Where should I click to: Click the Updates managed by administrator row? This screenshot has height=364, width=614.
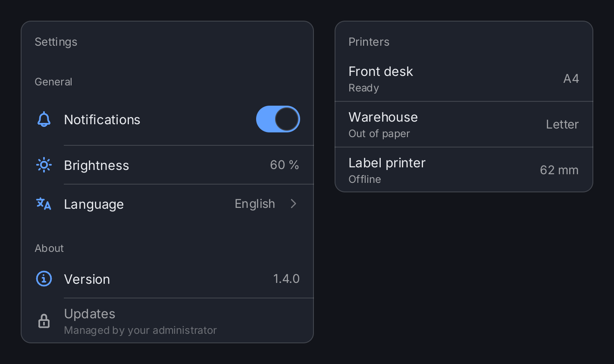(167, 320)
